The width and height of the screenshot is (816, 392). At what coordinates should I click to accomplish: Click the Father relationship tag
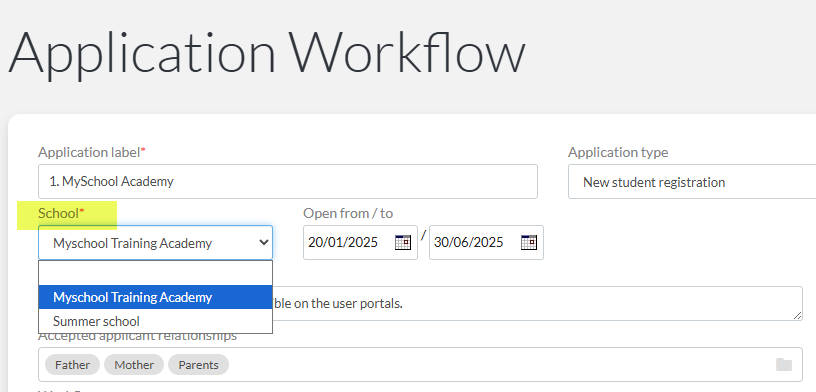click(72, 365)
